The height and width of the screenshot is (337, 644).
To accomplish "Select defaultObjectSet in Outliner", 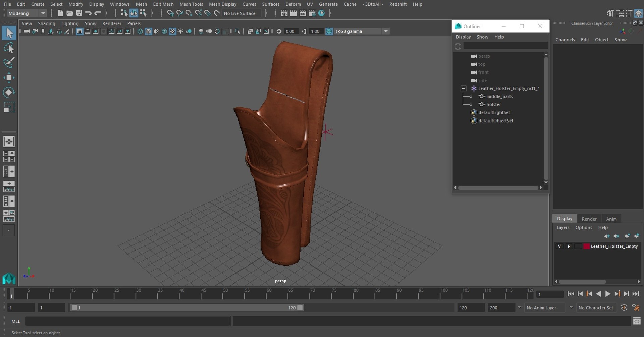I will point(496,121).
